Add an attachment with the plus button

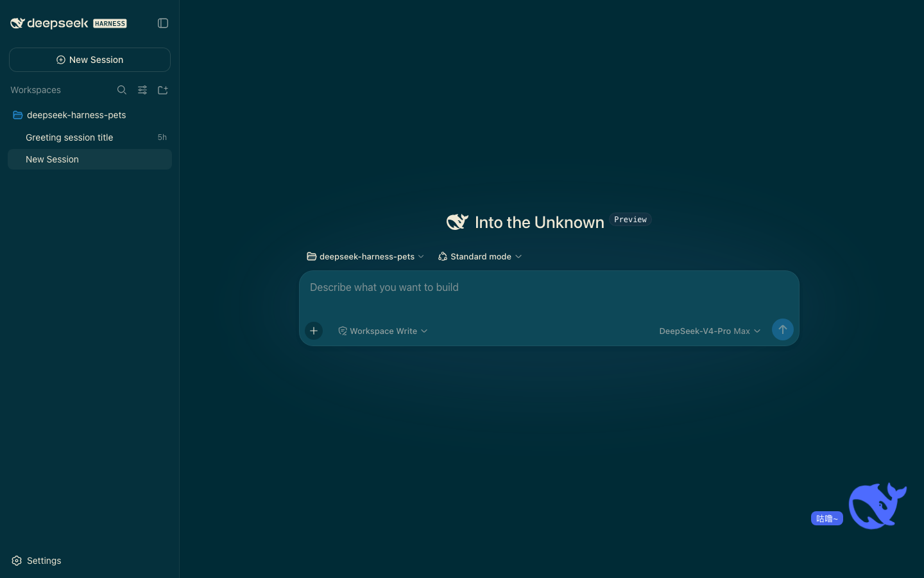point(314,331)
